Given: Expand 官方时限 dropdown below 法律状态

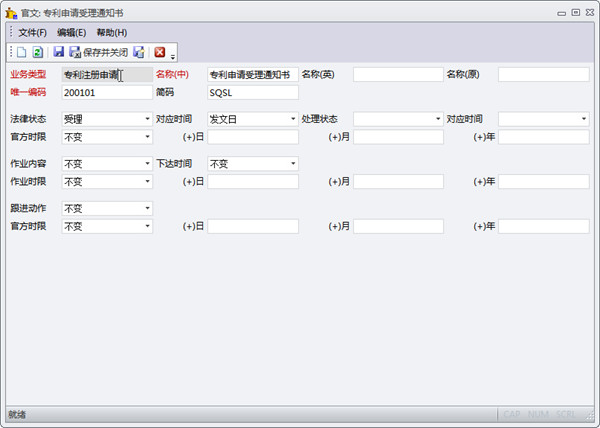Looking at the screenshot, I should (147, 137).
